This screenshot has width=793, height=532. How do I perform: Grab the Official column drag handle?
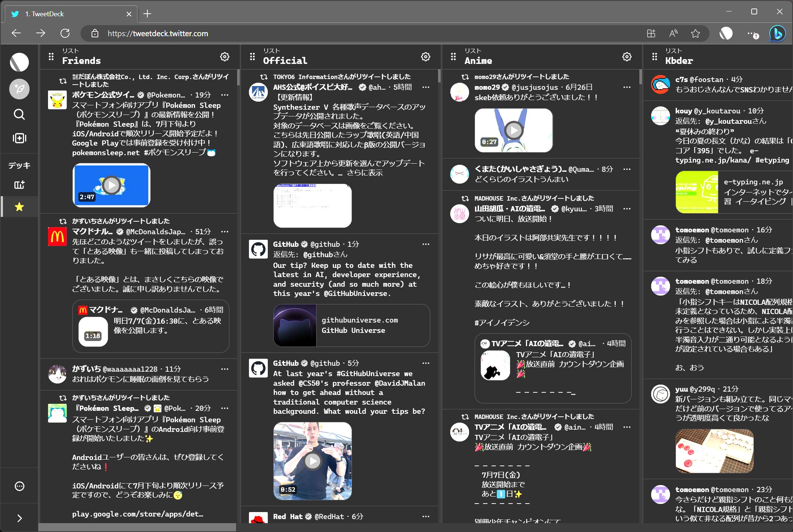click(x=252, y=57)
